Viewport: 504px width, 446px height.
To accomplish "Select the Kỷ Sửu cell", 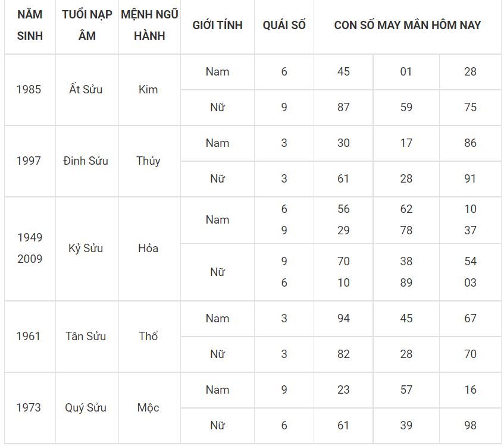I will click(x=86, y=249).
